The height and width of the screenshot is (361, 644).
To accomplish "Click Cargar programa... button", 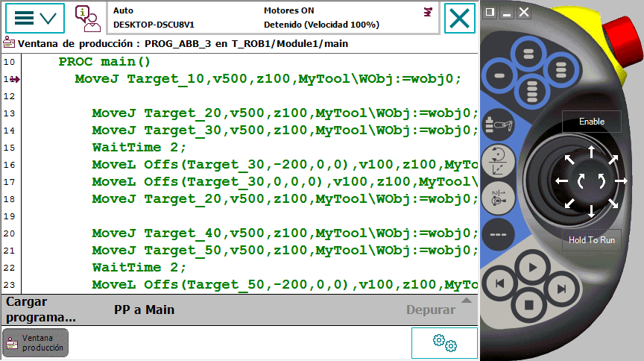I will [x=41, y=310].
